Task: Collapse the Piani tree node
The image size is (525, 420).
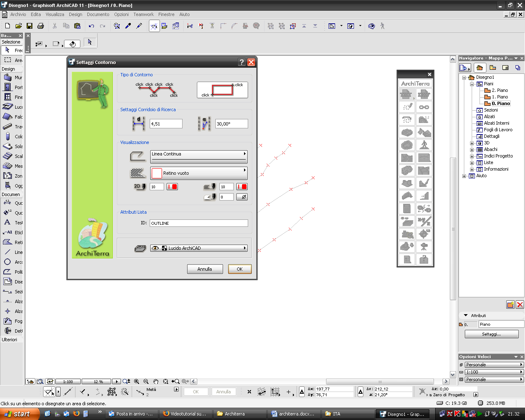Action: click(472, 84)
